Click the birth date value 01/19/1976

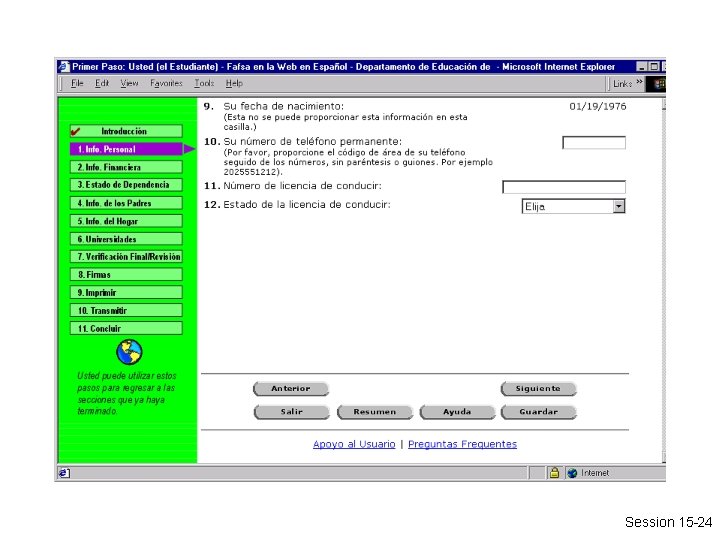(597, 107)
